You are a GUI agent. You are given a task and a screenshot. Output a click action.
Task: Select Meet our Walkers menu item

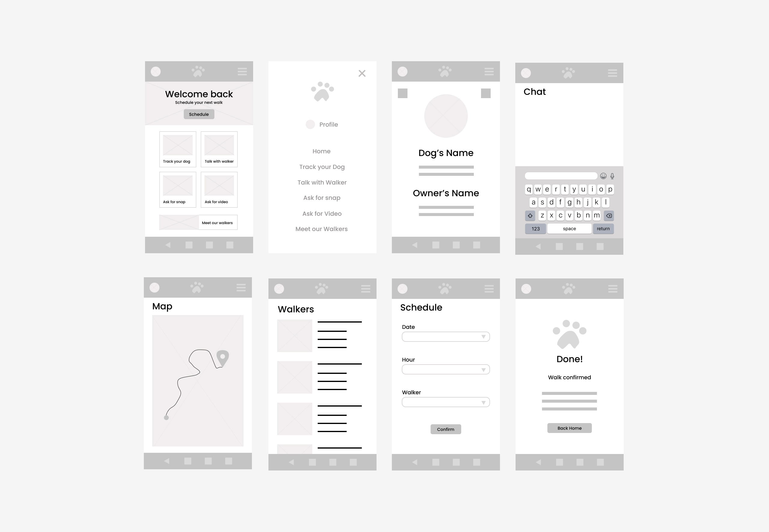coord(322,229)
